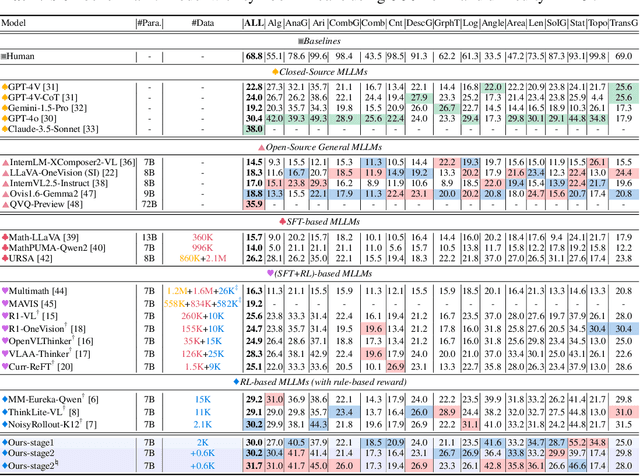
Task: Select the ALL column header
Action: click(252, 22)
